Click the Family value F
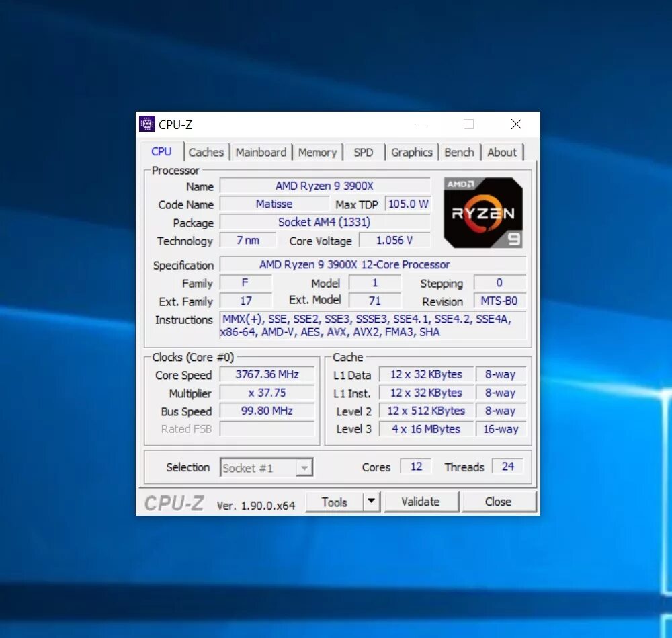 point(245,282)
